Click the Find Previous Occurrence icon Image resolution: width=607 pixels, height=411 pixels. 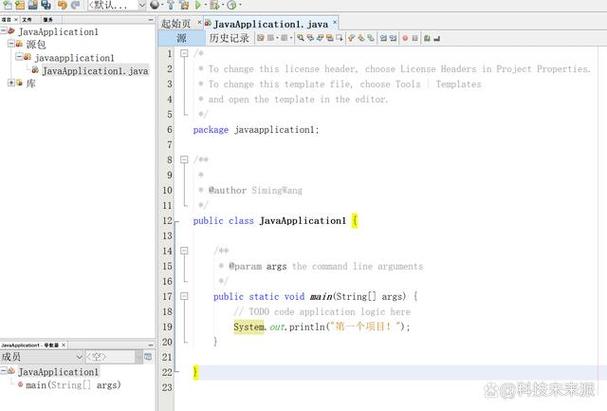pos(310,38)
